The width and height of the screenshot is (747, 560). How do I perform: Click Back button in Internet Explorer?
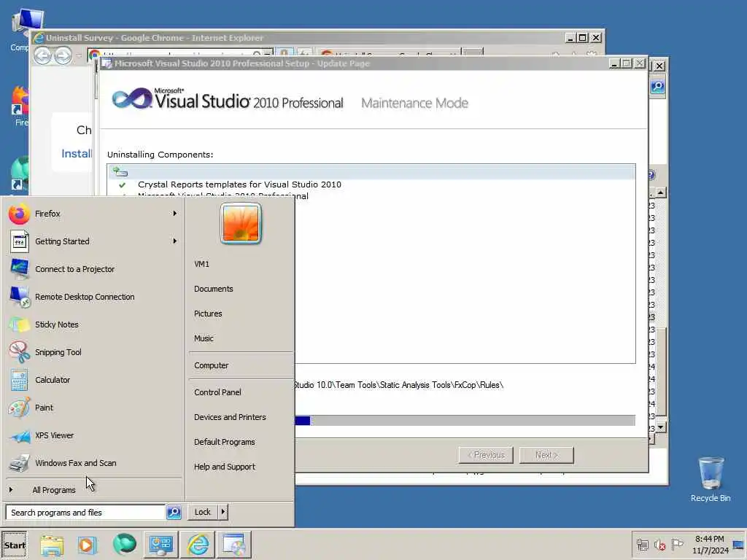(42, 55)
